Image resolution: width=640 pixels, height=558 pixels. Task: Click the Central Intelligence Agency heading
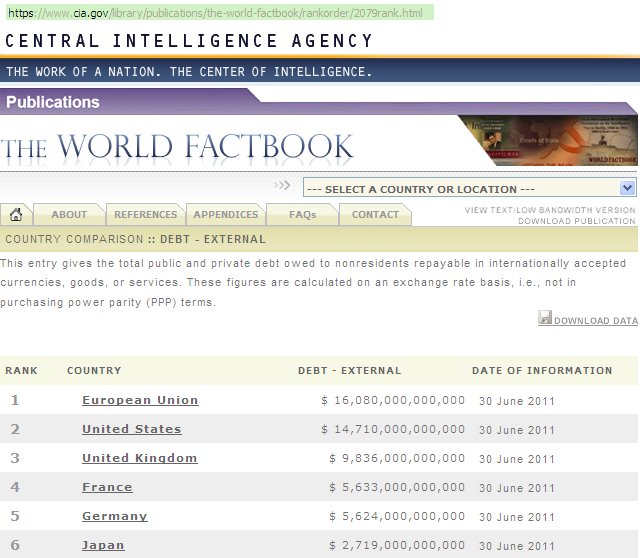(189, 41)
